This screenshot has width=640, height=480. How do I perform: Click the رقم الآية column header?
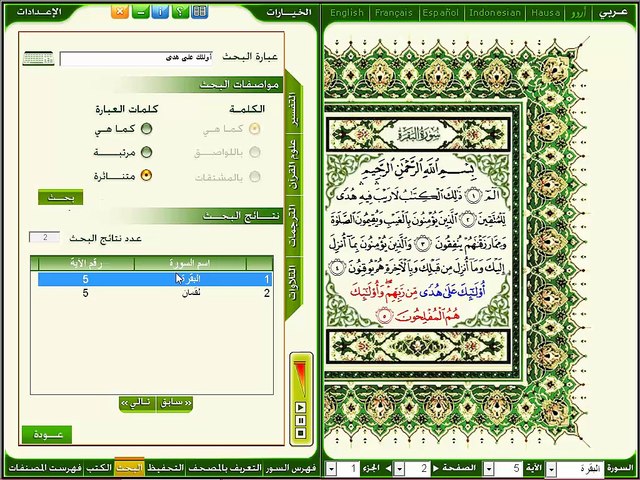(x=87, y=263)
